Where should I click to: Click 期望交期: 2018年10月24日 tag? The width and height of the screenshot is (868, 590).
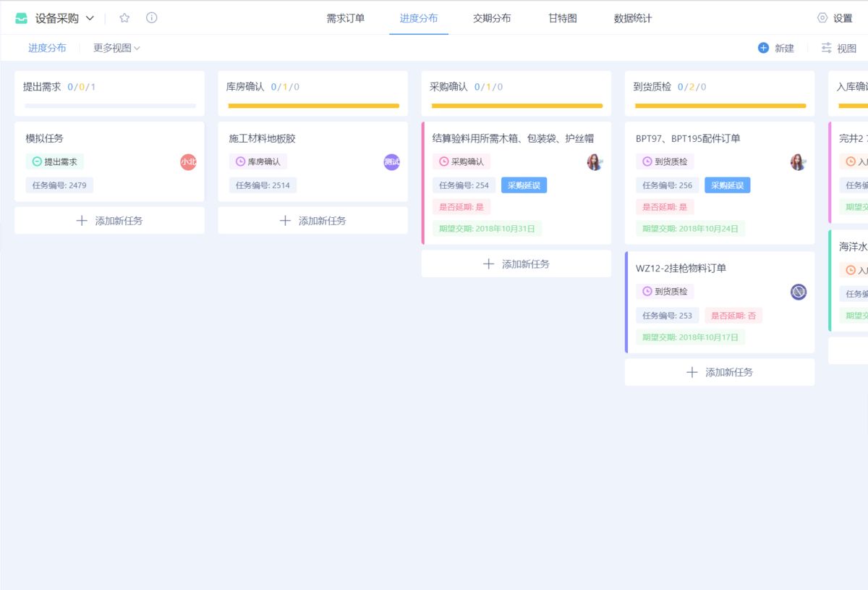click(690, 229)
